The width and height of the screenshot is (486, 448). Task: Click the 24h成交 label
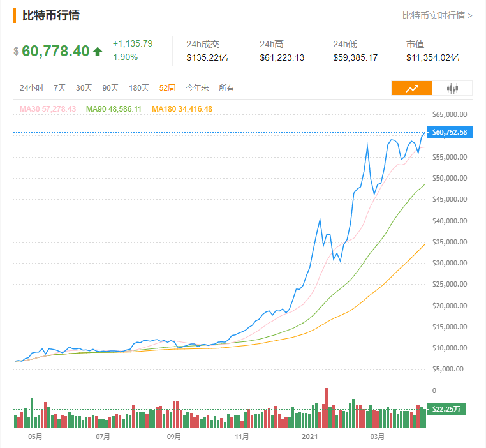203,44
